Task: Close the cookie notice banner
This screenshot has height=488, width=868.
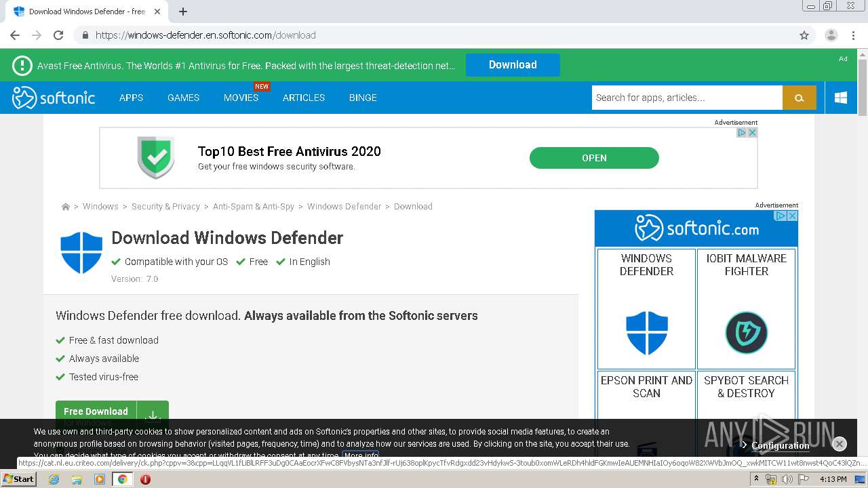Action: [x=840, y=444]
